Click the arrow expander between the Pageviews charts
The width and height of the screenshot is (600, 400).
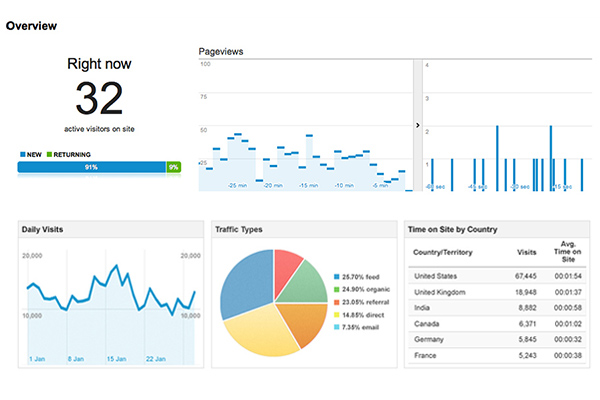coord(417,125)
